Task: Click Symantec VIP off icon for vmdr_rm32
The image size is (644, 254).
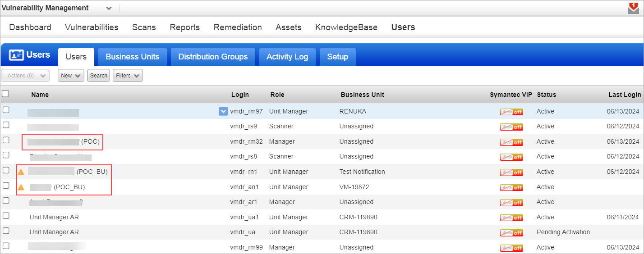Action: [x=511, y=142]
